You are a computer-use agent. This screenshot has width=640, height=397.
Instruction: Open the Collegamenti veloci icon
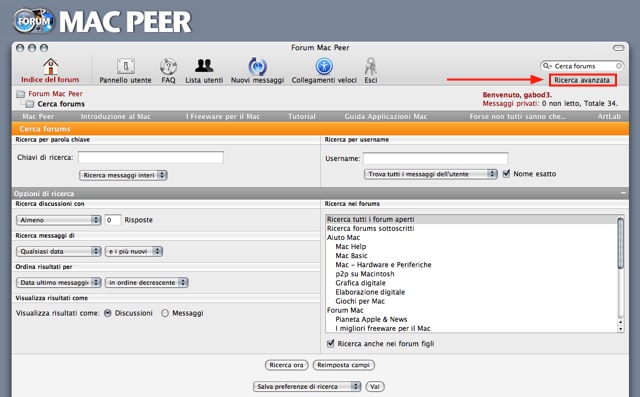pos(324,66)
